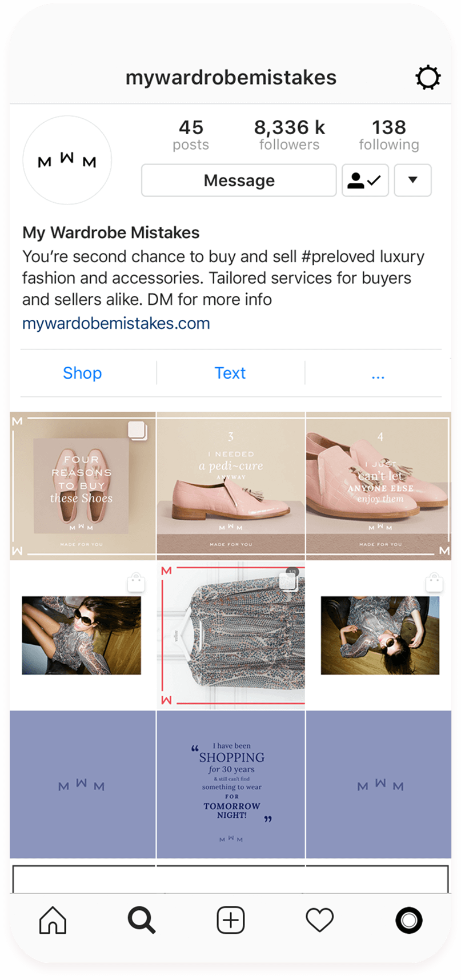View the 8,336 k followers list
The height and width of the screenshot is (980, 461).
point(289,135)
